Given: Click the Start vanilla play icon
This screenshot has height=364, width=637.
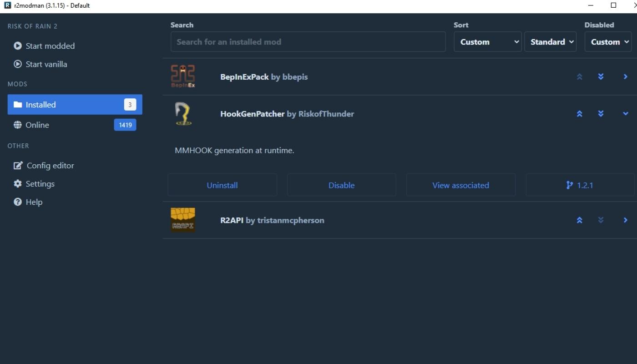Looking at the screenshot, I should [18, 64].
